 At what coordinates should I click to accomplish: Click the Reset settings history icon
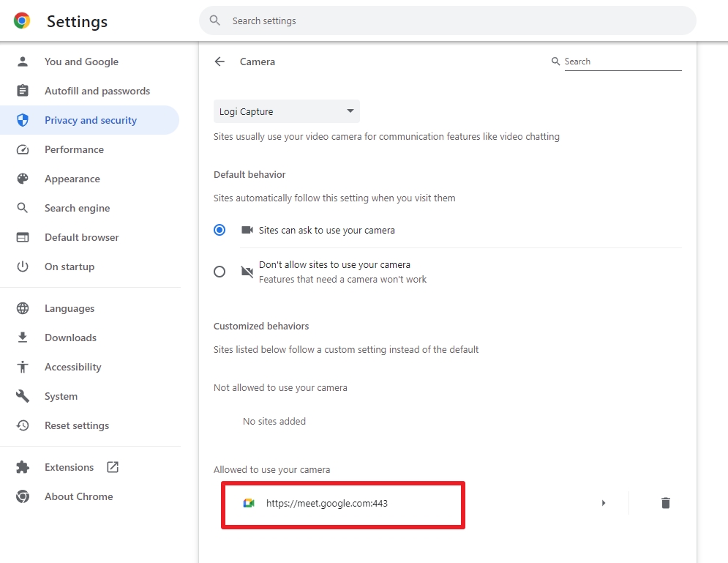point(22,425)
